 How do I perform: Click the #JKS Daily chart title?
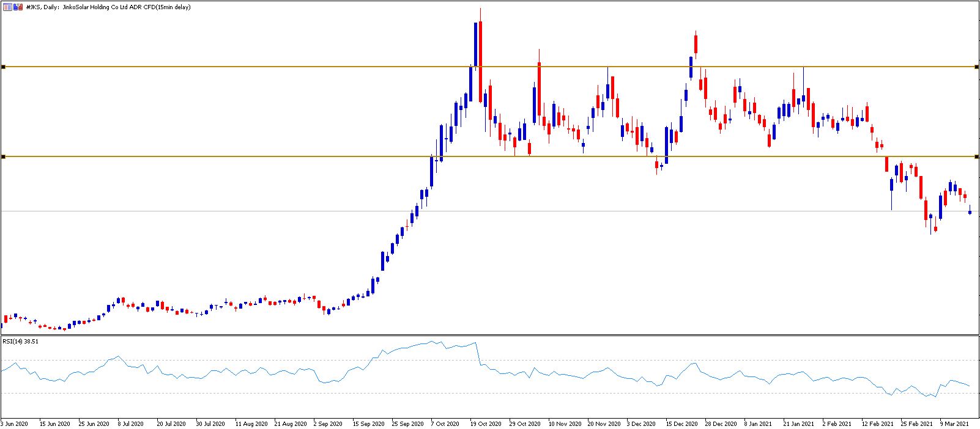[108, 7]
